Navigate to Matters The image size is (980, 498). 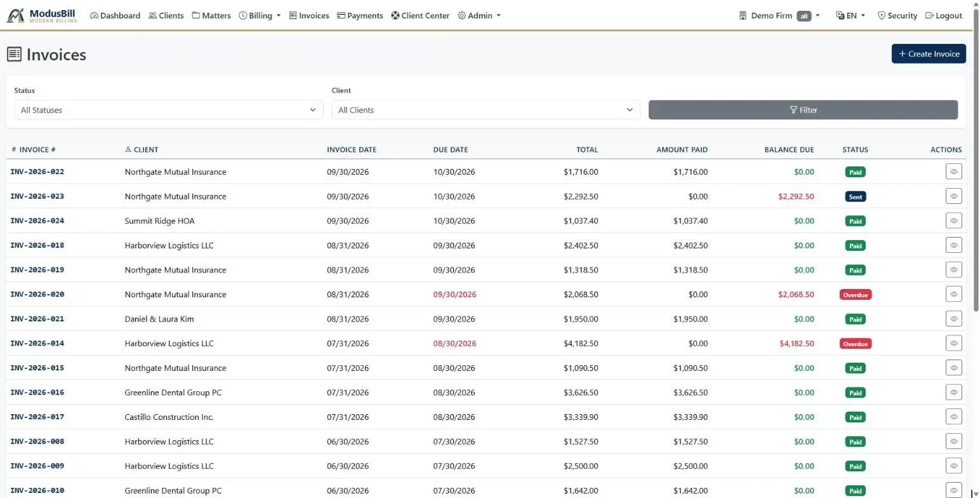click(x=211, y=15)
